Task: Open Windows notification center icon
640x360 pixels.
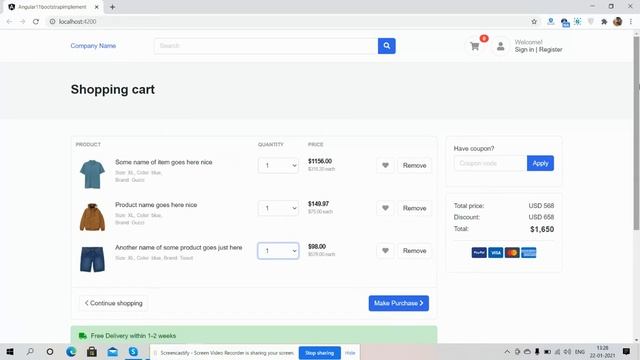Action: click(x=626, y=352)
